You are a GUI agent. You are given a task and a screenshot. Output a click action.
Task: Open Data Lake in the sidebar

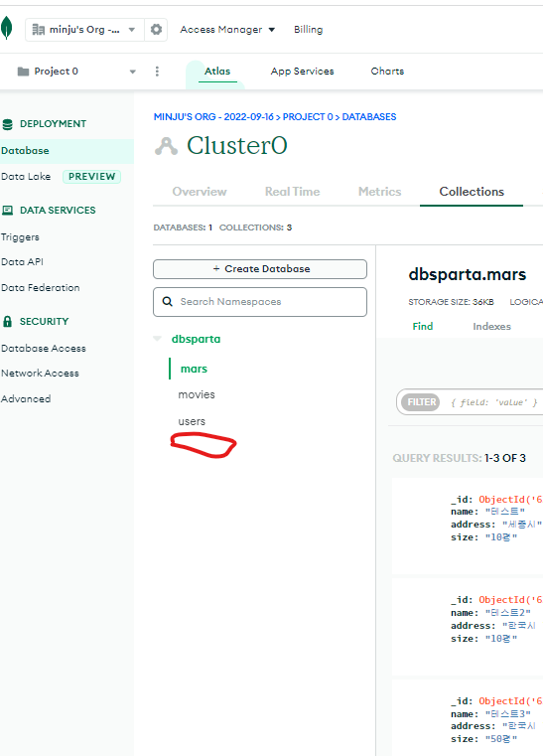[26, 177]
